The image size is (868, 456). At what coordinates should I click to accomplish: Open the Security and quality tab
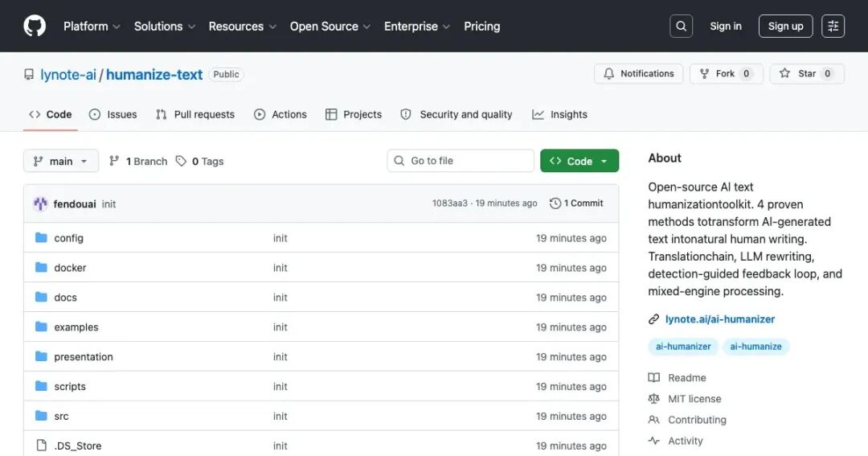[457, 115]
